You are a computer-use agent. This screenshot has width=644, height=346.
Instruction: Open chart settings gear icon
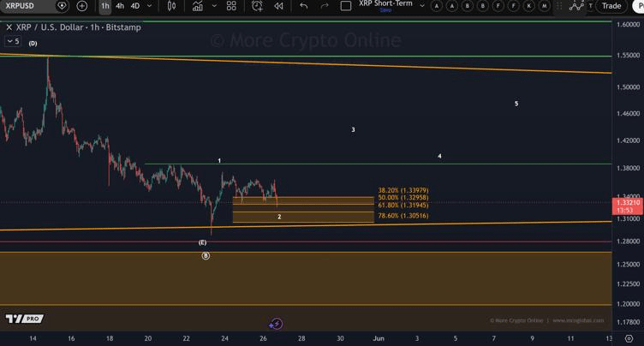pos(629,338)
